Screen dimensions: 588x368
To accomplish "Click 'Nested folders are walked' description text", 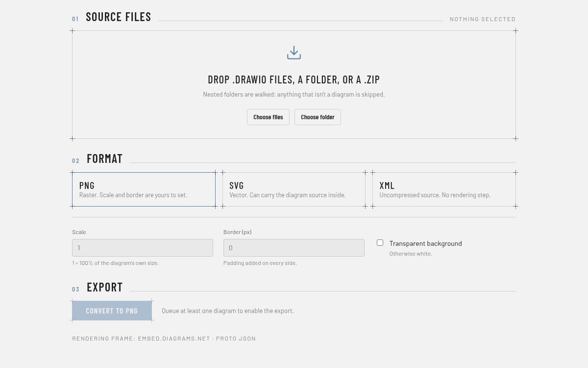I will tap(294, 94).
